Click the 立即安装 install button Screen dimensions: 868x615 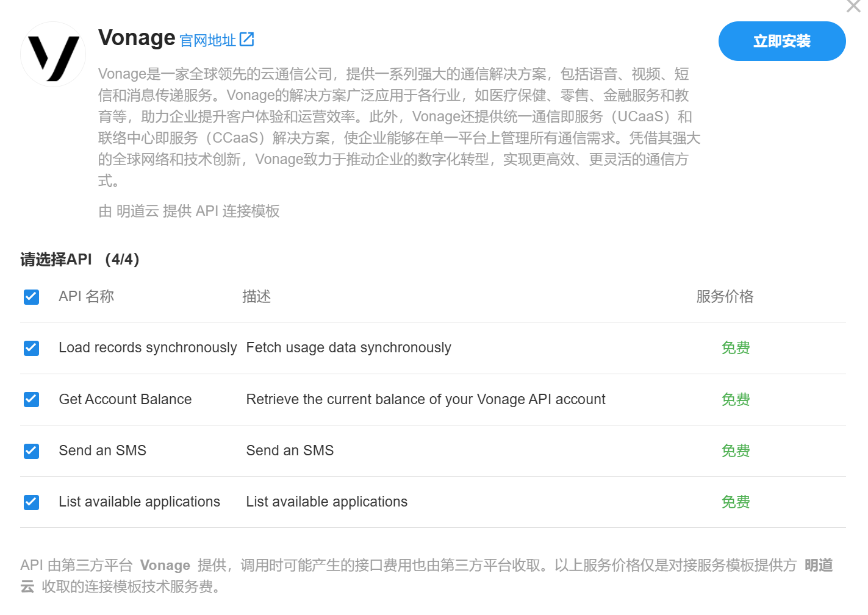tap(782, 41)
